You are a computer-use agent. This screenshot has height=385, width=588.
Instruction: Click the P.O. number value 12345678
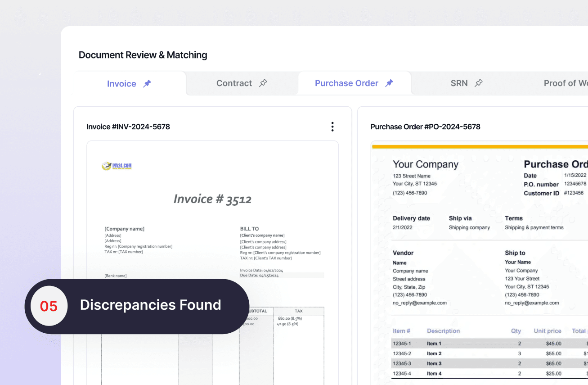575,184
